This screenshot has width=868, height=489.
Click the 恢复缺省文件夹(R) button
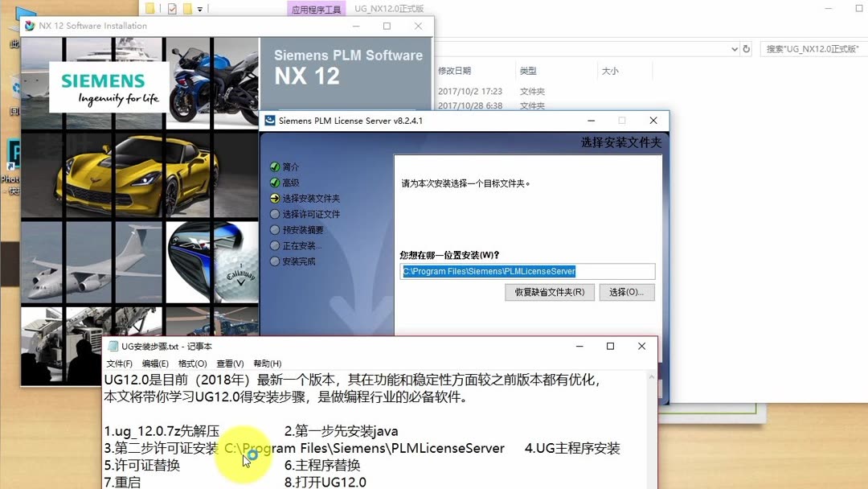(x=549, y=292)
